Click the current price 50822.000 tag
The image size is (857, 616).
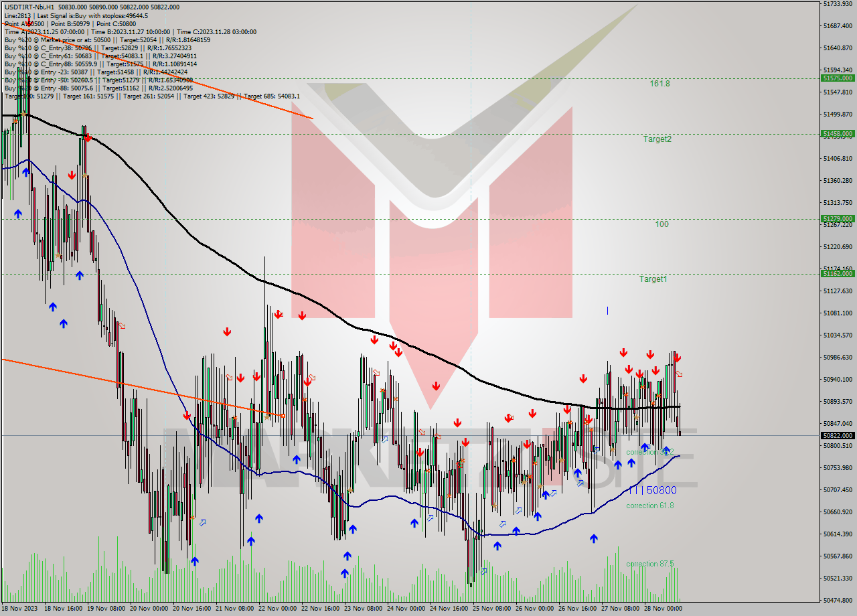pos(837,435)
